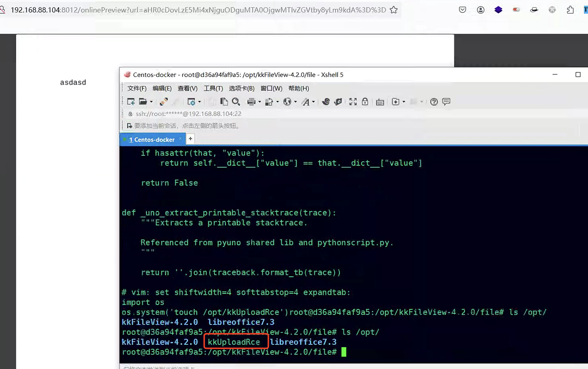The width and height of the screenshot is (588, 369).
Task: Open the 编辑(E) menu
Action: (x=162, y=88)
